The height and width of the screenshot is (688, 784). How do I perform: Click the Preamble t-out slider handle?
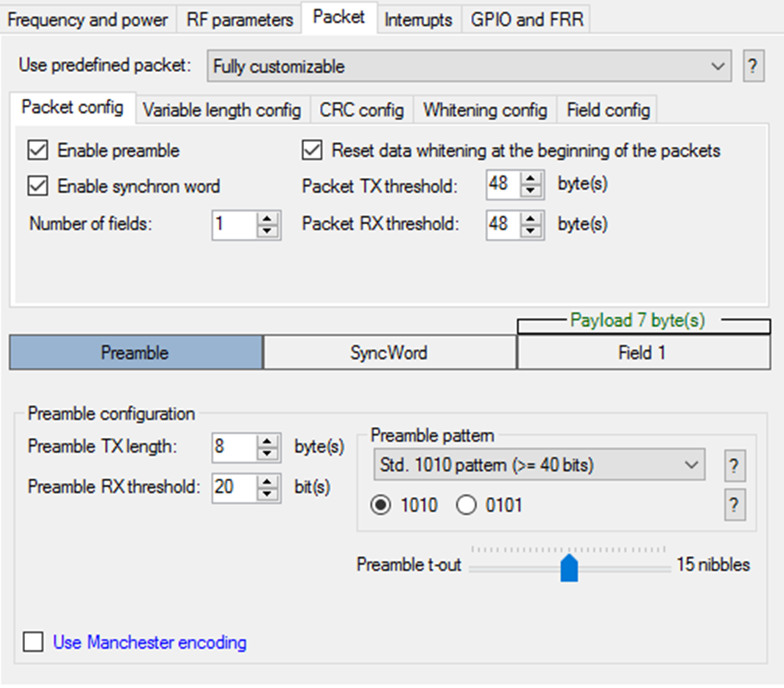569,568
